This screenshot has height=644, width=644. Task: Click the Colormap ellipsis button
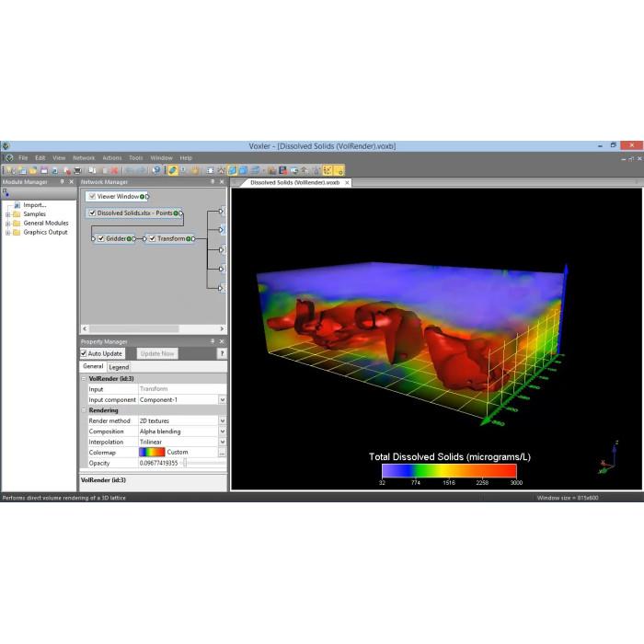tap(222, 452)
